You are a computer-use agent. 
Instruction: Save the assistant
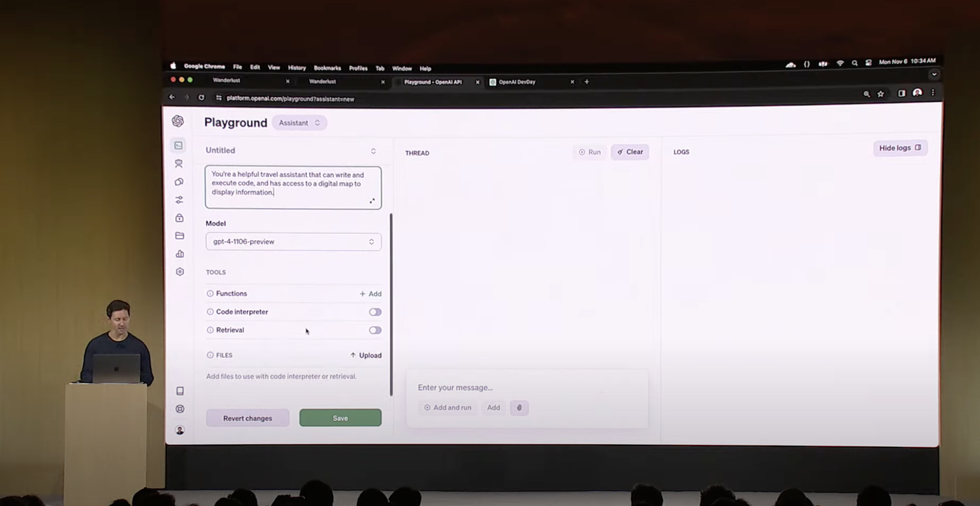(x=340, y=418)
